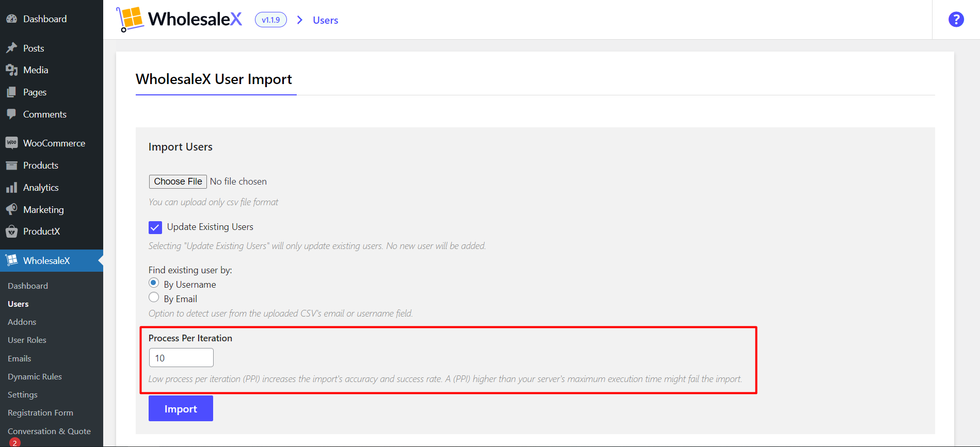Click the breadcrumb chevron arrow before Users
This screenshot has width=980, height=447.
[x=300, y=20]
